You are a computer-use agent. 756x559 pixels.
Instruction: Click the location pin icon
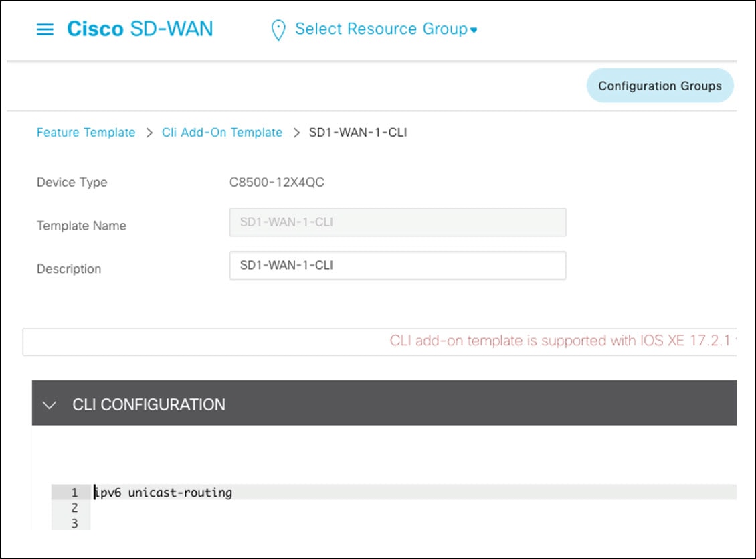(x=278, y=30)
